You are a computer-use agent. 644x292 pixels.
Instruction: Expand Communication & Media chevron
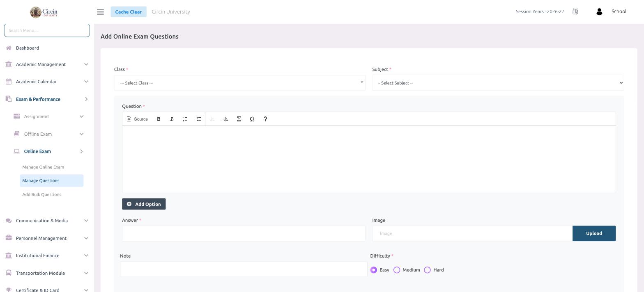[86, 221]
